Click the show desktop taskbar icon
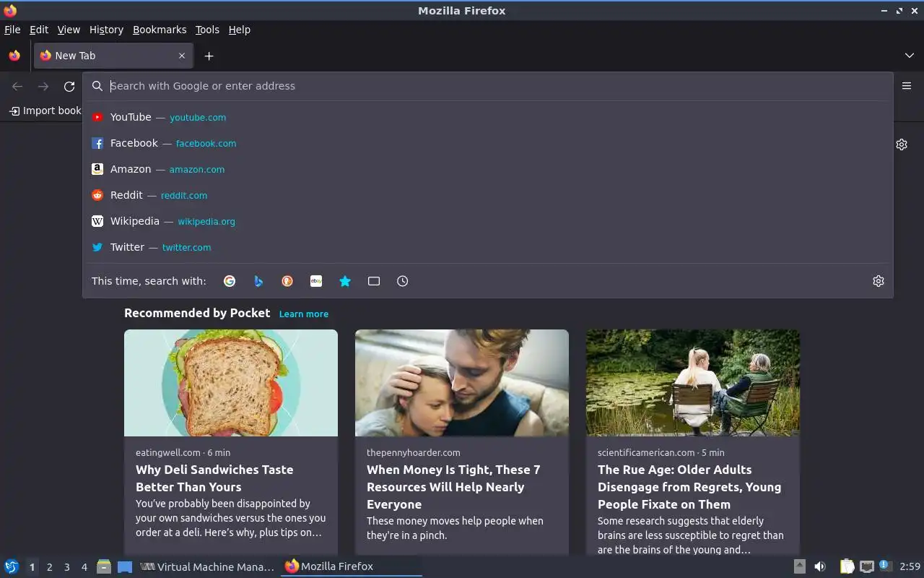Viewport: 924px width, 578px height. 125,566
